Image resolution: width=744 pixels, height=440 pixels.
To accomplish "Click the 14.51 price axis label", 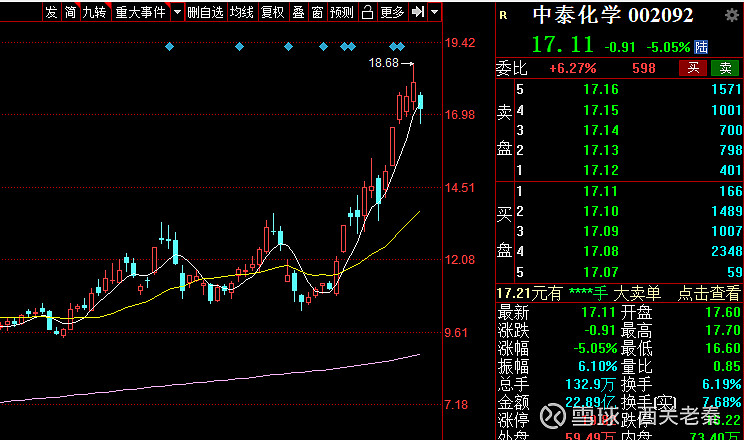I will click(460, 188).
